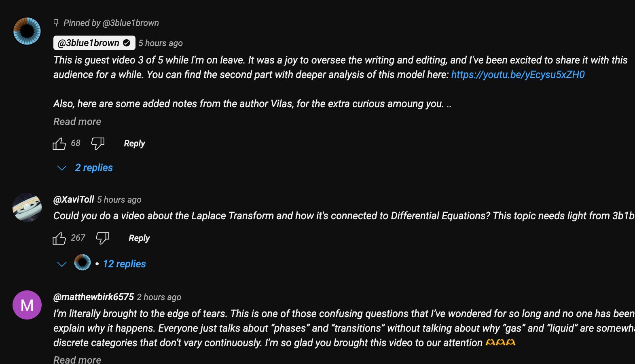
Task: Open the youtu.be/yEcysu5xZH0 link
Action: [x=518, y=75]
